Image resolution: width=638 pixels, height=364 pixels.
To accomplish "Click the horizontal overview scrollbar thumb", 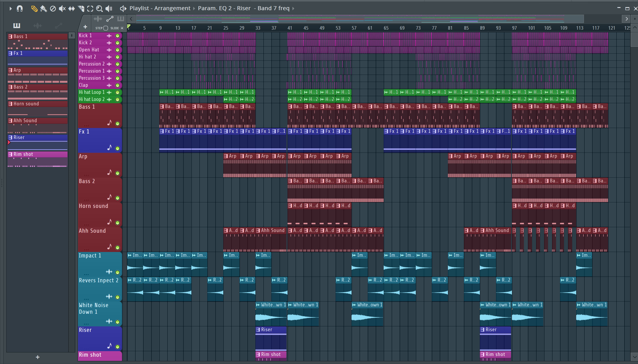I will click(360, 19).
